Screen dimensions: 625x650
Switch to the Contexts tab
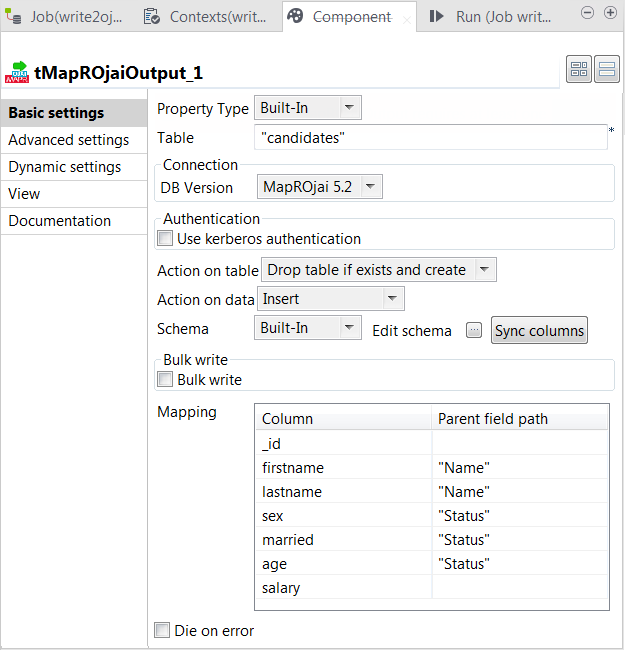[x=206, y=17]
